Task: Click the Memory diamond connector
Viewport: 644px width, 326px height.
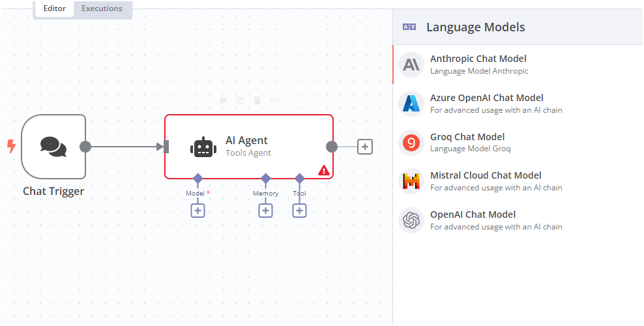Action: (x=266, y=179)
